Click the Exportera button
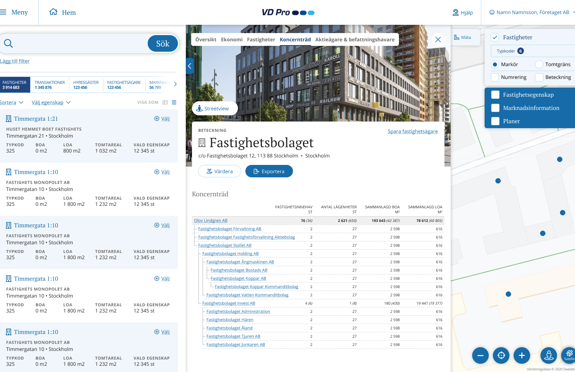This screenshot has height=372, width=575. [269, 171]
